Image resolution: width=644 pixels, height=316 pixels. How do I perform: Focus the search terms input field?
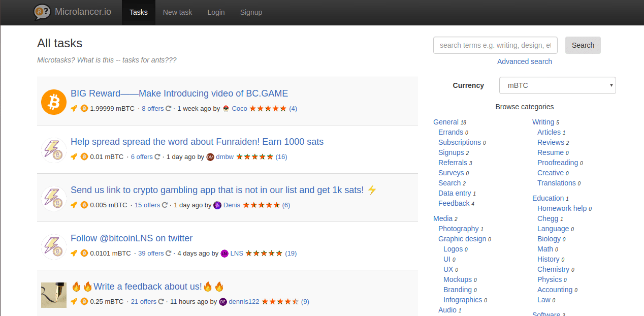[x=495, y=45]
